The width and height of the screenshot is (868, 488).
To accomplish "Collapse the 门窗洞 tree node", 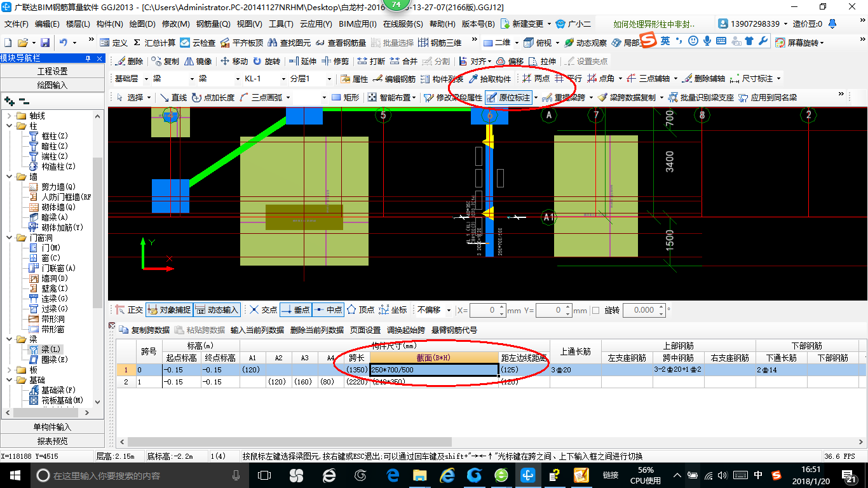I will click(10, 238).
